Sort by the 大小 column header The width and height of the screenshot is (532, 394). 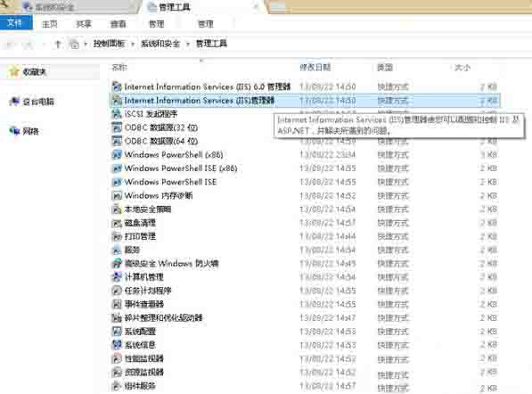(x=462, y=67)
